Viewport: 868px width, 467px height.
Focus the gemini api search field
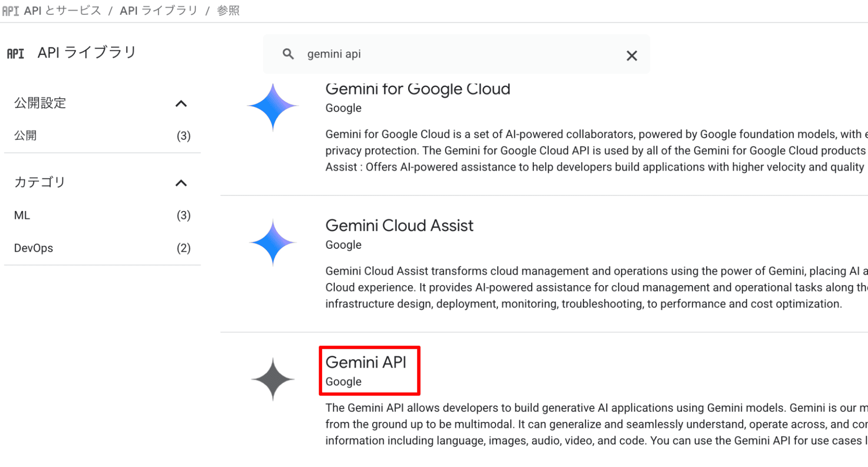[x=456, y=54]
